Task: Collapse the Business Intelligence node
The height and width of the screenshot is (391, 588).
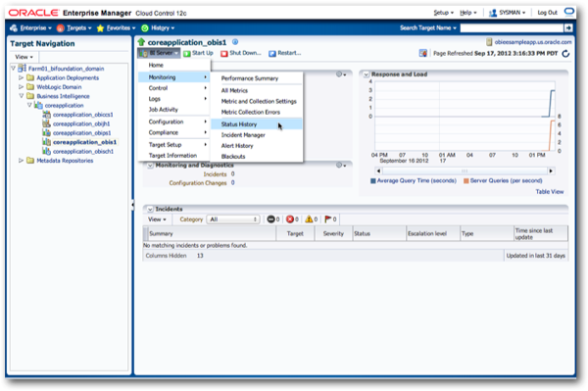Action: click(21, 96)
